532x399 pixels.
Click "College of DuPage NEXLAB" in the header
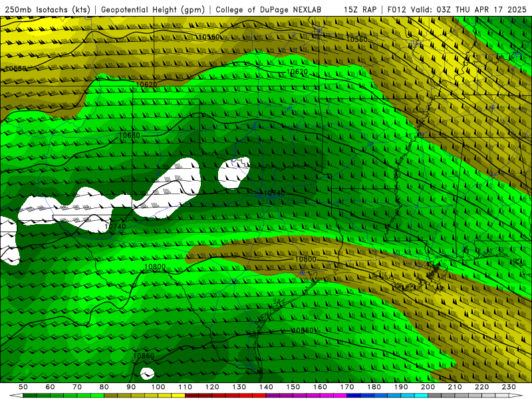point(269,10)
